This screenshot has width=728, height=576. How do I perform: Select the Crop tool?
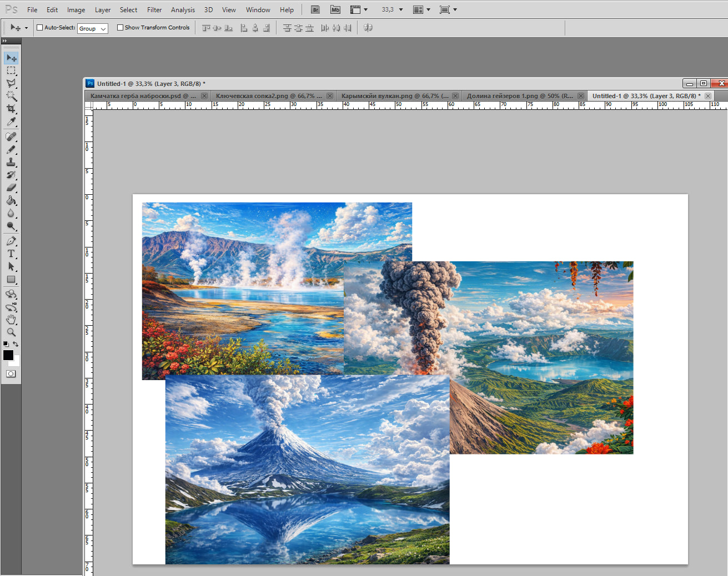[11, 109]
